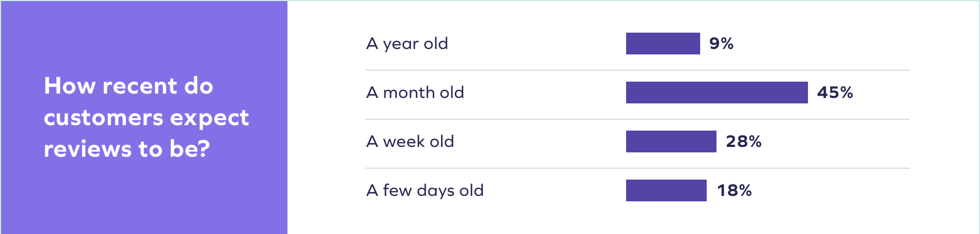Select the "A few days old" label

(425, 190)
